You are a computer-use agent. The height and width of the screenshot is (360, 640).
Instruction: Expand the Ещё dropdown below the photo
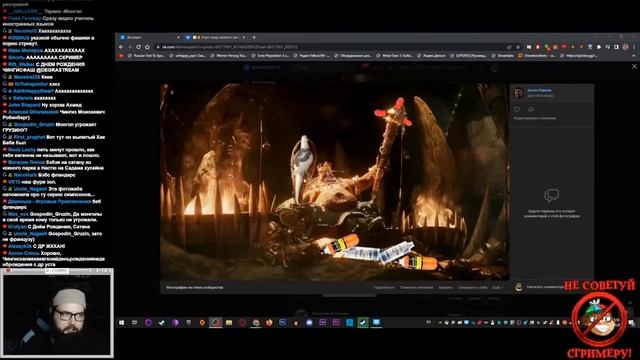[497, 287]
